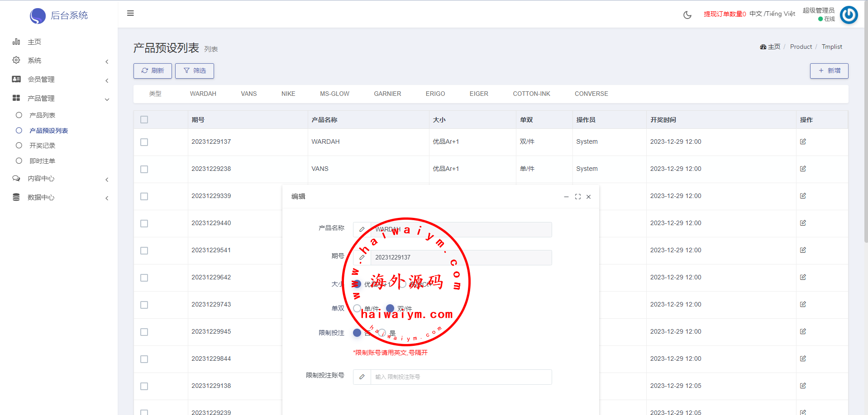Image resolution: width=868 pixels, height=415 pixels.
Task: Click the 限制投注账号 input field
Action: click(x=460, y=377)
